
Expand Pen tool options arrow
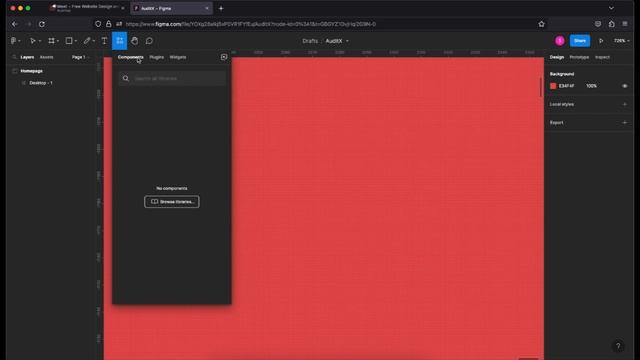[94, 41]
